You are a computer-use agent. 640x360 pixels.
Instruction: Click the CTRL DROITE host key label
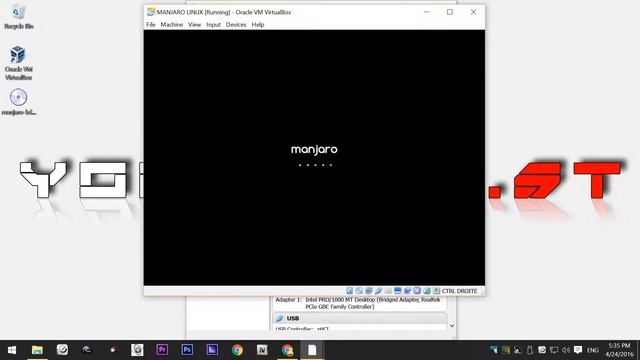(459, 291)
